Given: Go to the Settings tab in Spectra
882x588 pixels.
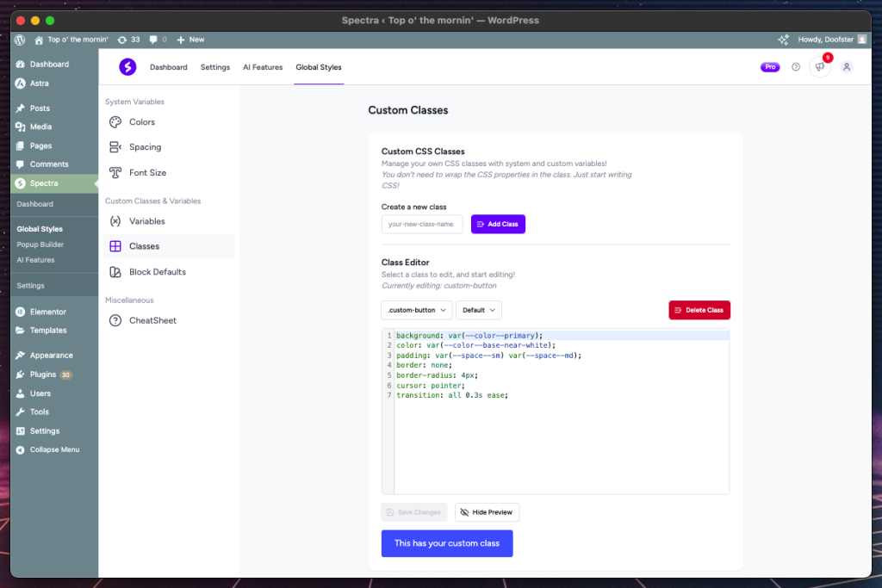Looking at the screenshot, I should click(215, 67).
